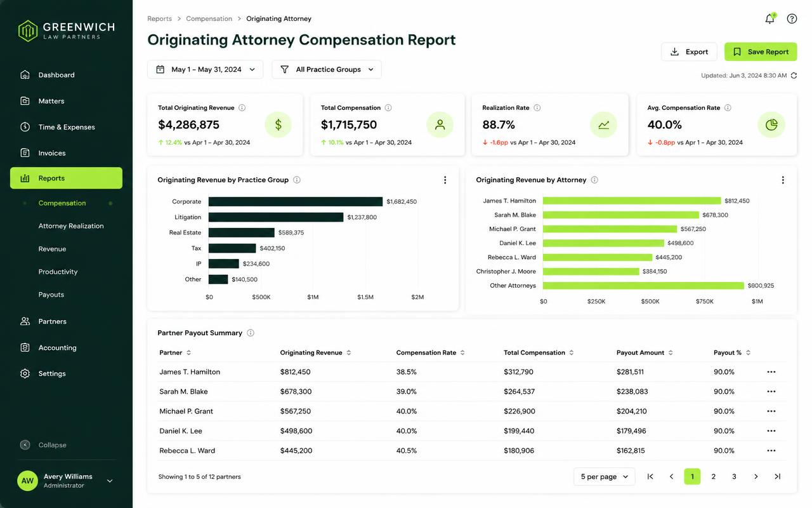Screen dimensions: 812x508
Task: Sort table by Partner column
Action: [x=175, y=352]
